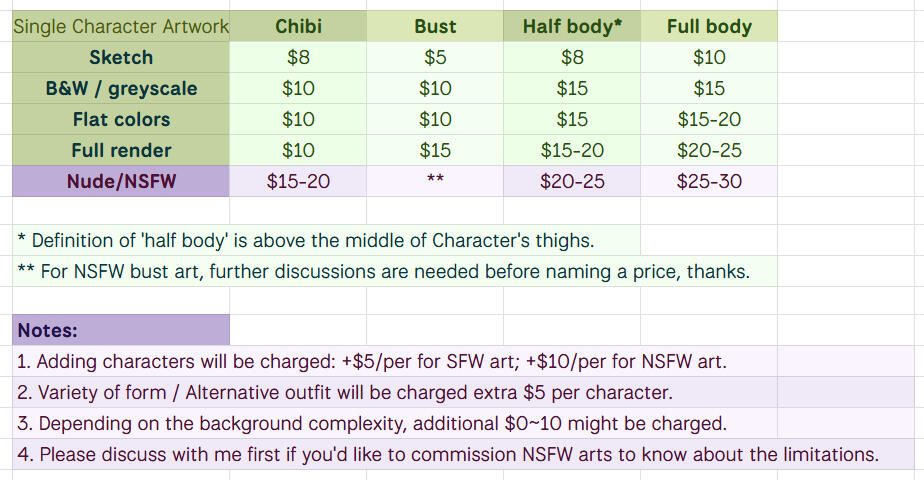924x480 pixels.
Task: Select the note about adding characters charges
Action: [x=371, y=361]
